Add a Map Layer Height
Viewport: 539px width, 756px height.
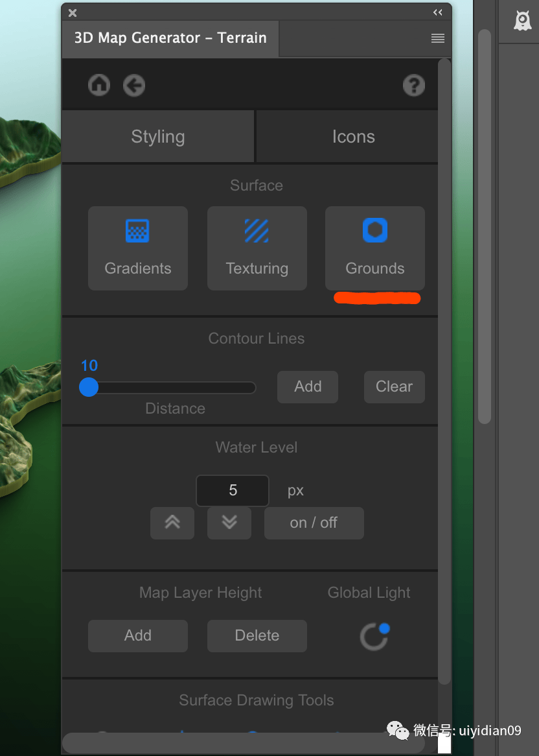(138, 635)
